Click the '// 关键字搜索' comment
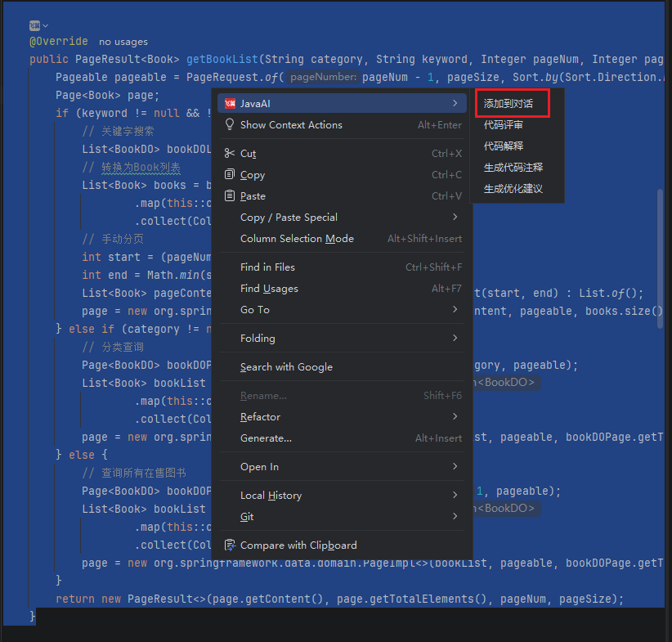672x642 pixels. [x=118, y=131]
